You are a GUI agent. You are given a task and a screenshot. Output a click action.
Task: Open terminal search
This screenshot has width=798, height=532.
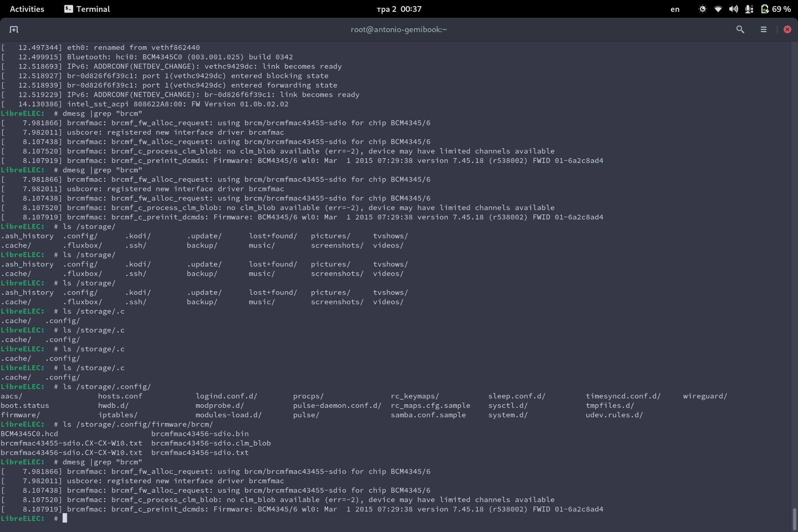pos(740,30)
